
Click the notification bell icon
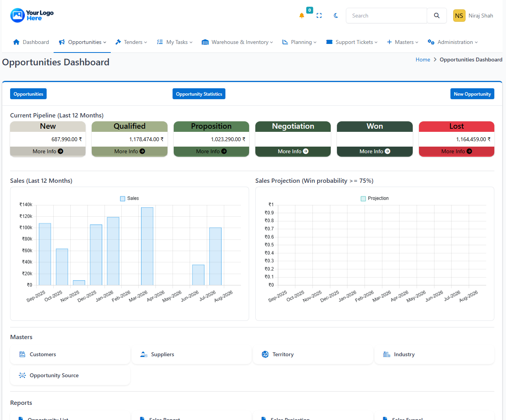302,16
